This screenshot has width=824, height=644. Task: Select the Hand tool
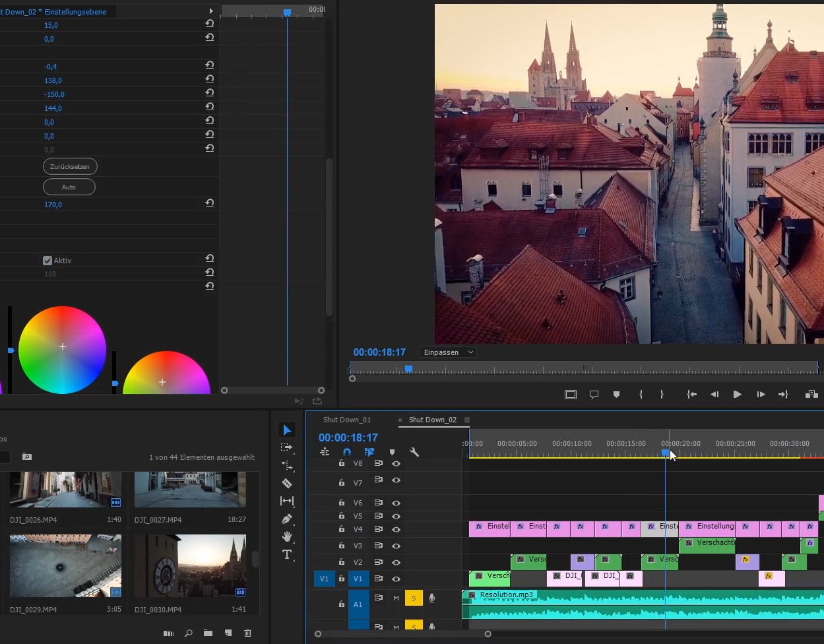coord(287,536)
